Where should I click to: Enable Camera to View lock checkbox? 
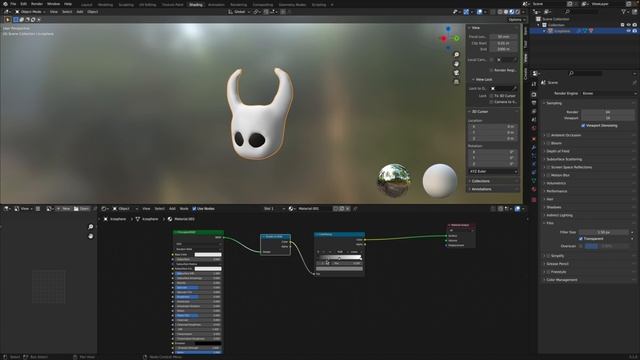(x=491, y=102)
